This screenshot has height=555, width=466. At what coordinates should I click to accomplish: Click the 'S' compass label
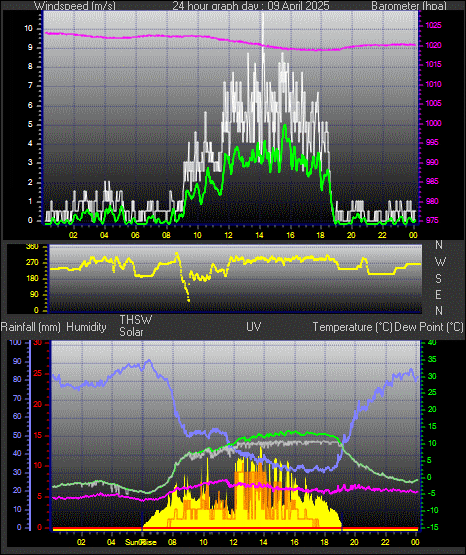tap(439, 279)
